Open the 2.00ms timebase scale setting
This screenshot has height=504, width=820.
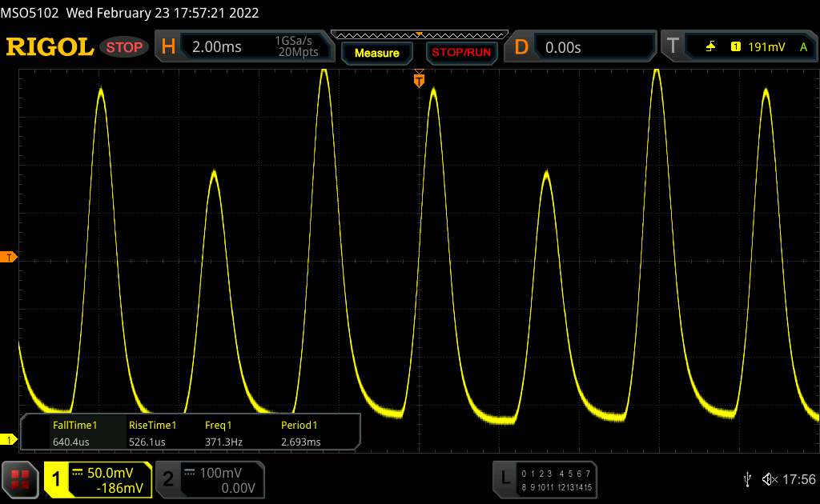(216, 47)
